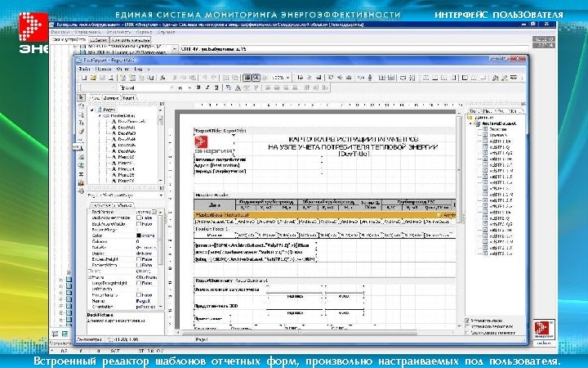Viewport: 588px width, 368px height.
Task: Toggle frame shadow icon
Action: [483, 78]
